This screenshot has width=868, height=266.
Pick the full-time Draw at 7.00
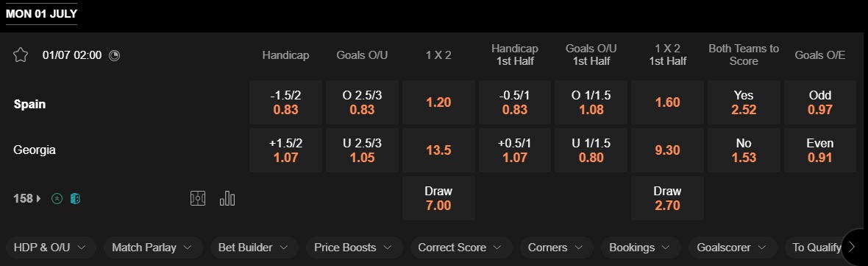point(438,198)
